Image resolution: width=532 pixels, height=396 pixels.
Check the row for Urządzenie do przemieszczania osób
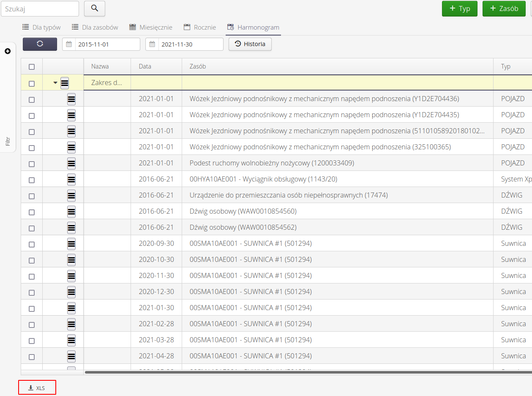pyautogui.click(x=32, y=195)
